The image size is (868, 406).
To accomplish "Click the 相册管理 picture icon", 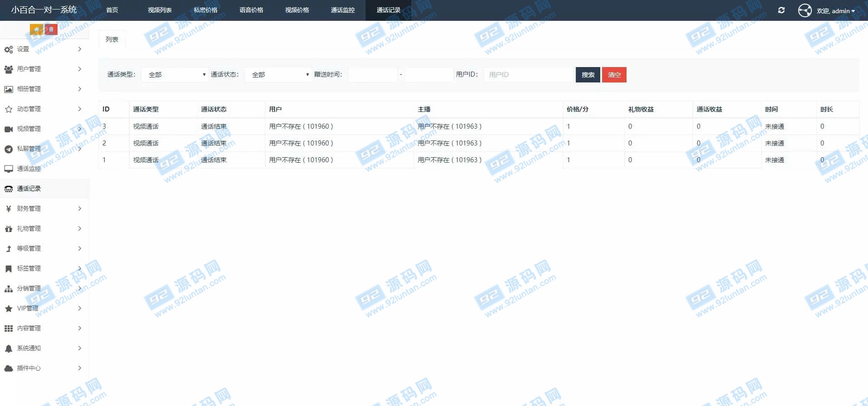I will click(8, 89).
